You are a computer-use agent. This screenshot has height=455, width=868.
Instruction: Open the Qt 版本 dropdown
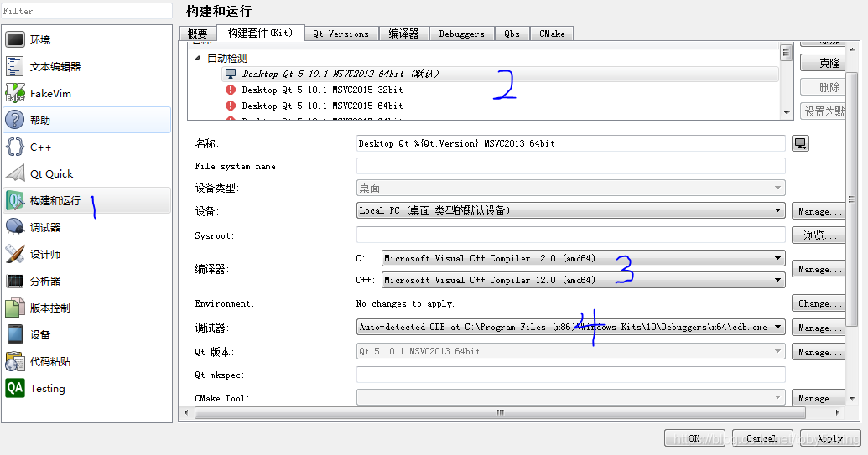[x=571, y=351]
